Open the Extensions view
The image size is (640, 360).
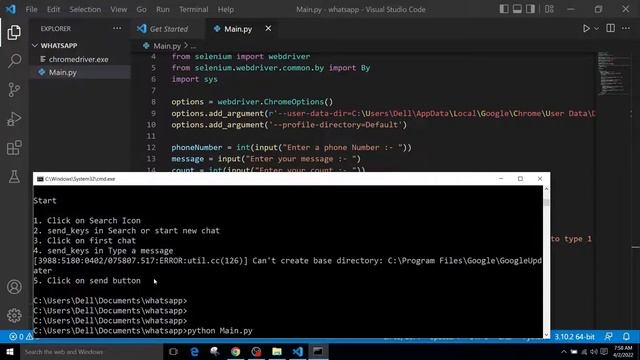pos(14,148)
